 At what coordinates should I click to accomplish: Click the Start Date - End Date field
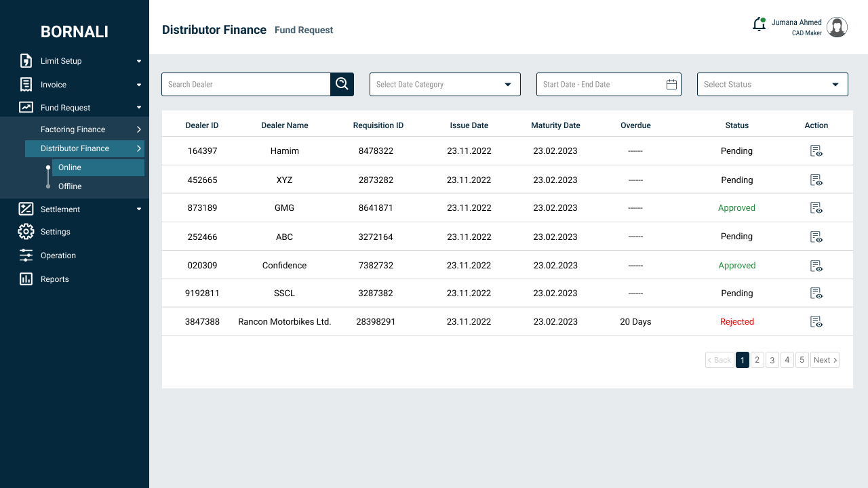(x=609, y=84)
